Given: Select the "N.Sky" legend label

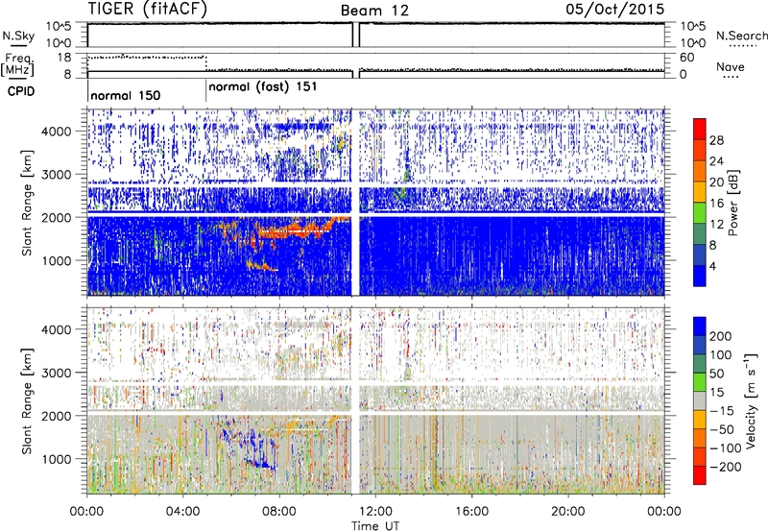Looking at the screenshot, I should pyautogui.click(x=18, y=36).
